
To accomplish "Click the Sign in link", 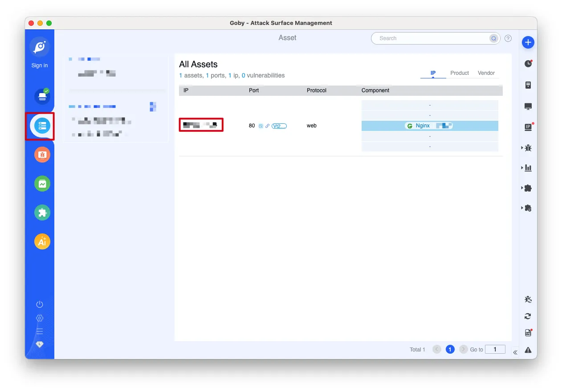I will pos(40,65).
